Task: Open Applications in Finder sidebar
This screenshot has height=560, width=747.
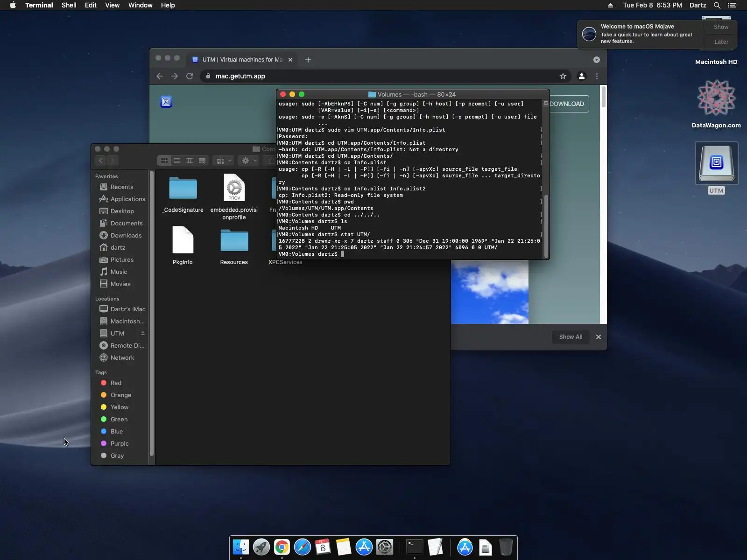Action: click(122, 199)
